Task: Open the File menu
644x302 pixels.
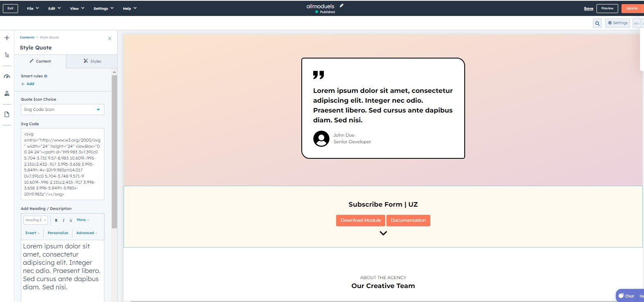Action: pos(33,8)
